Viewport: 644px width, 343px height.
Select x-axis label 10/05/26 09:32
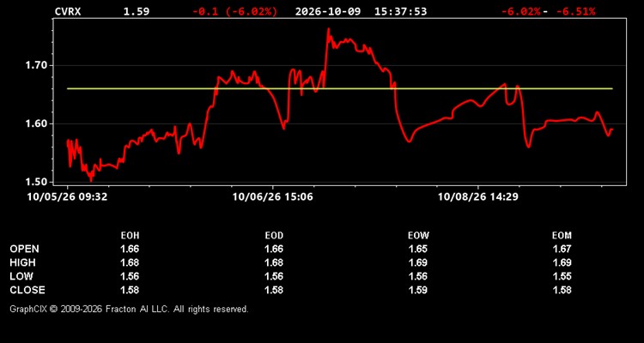(x=67, y=197)
